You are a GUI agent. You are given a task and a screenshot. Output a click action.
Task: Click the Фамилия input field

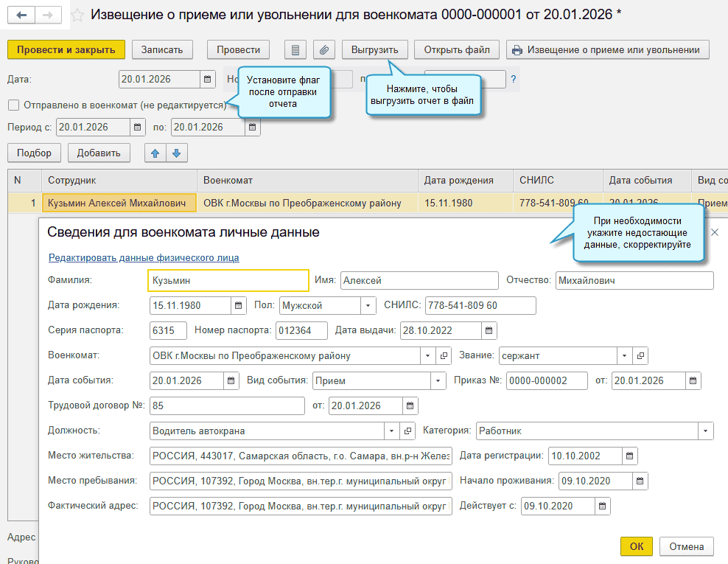pos(228,280)
